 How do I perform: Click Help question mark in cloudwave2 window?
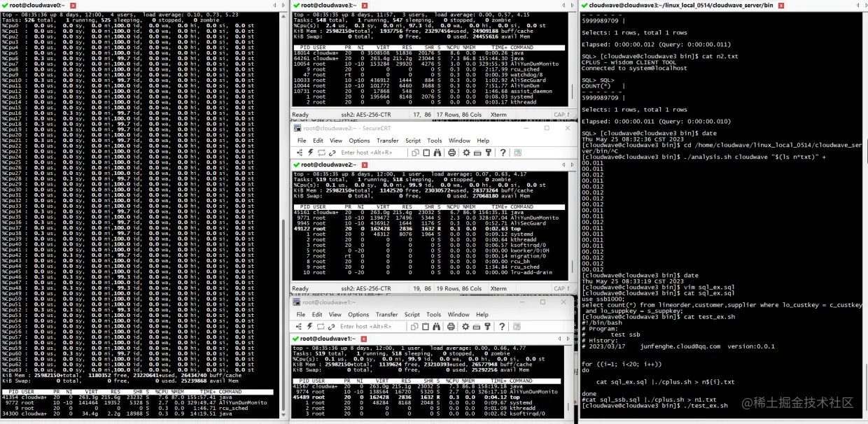click(503, 153)
